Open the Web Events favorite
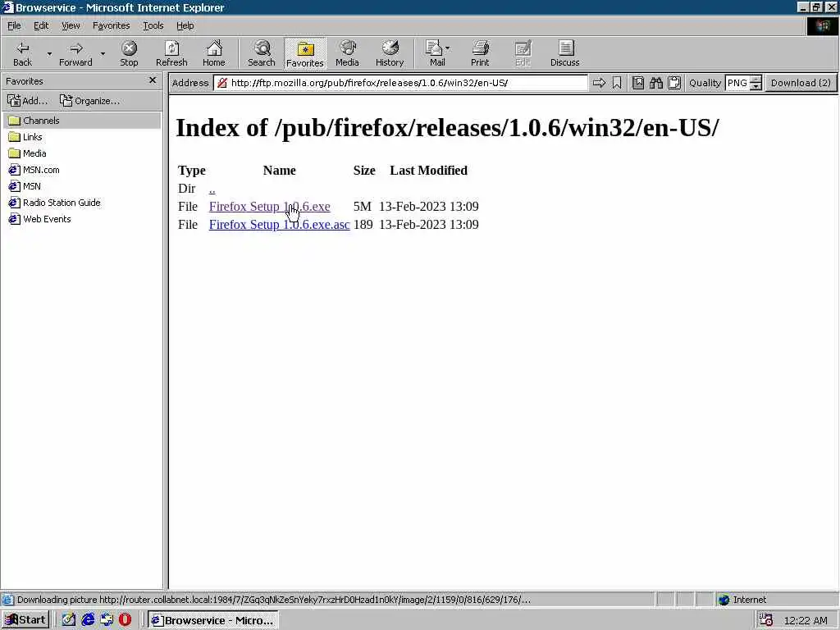 tap(39, 219)
